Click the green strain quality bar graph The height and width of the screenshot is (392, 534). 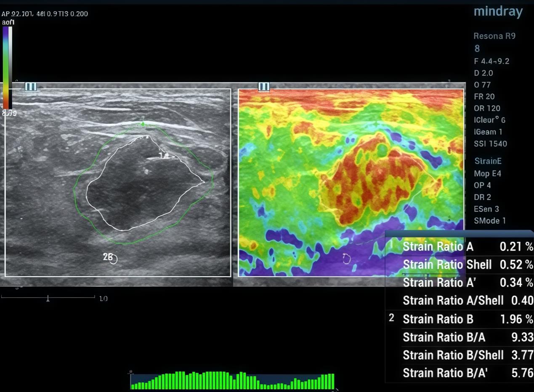pos(233,381)
